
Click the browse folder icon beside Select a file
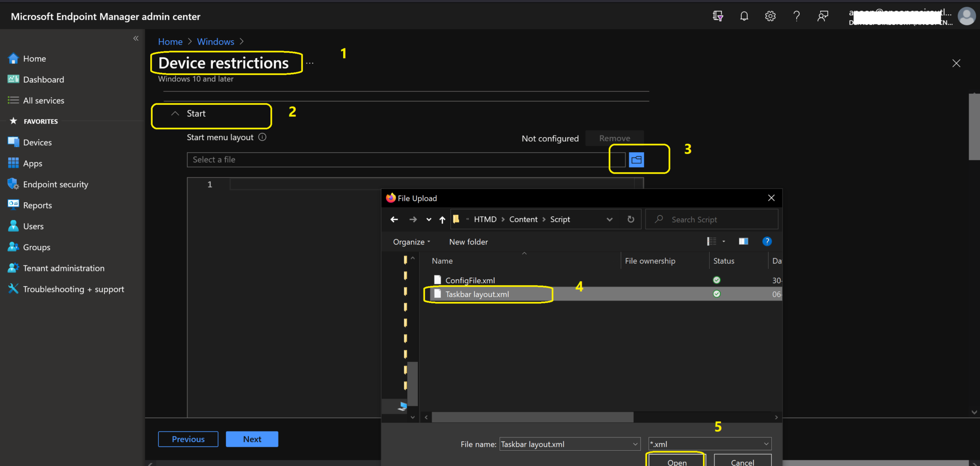(x=636, y=159)
